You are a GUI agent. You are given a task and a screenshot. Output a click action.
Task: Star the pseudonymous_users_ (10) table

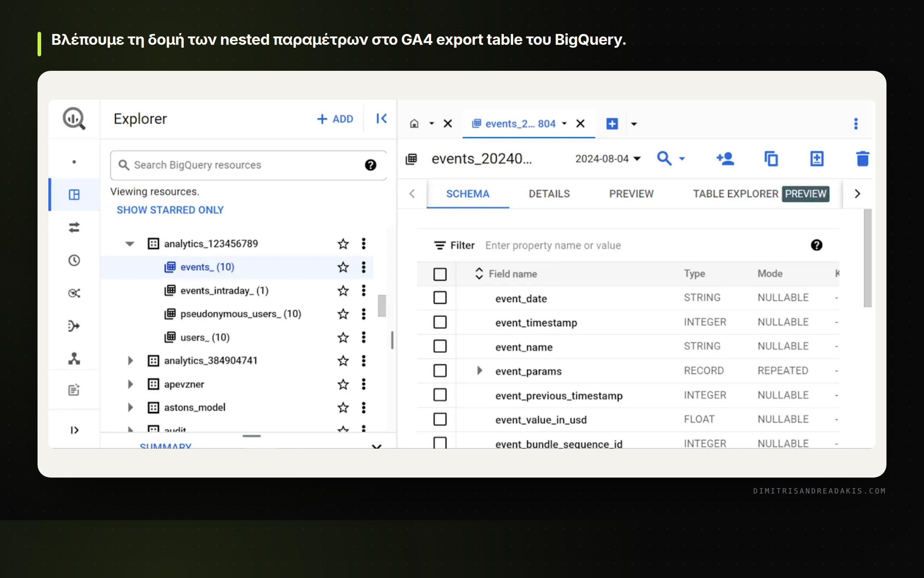343,314
